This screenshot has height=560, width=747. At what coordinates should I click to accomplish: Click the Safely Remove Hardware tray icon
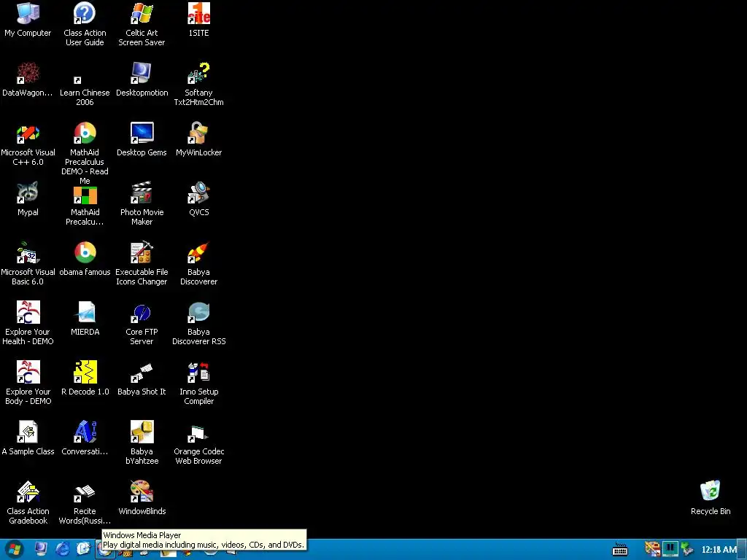(687, 548)
